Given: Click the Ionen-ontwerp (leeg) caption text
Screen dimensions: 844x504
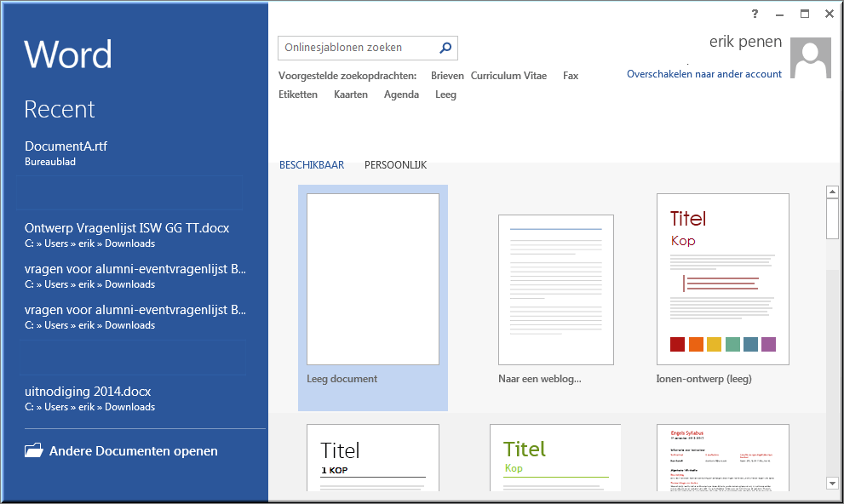Looking at the screenshot, I should (x=704, y=379).
